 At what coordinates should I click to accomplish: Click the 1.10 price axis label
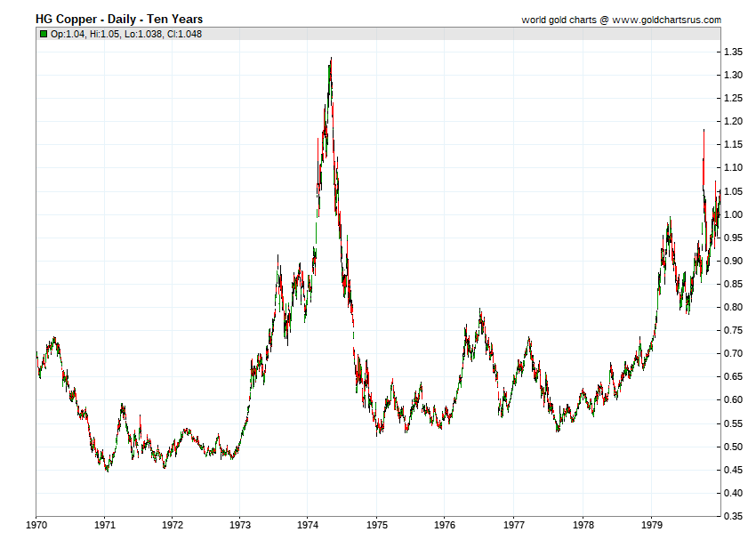pos(734,168)
